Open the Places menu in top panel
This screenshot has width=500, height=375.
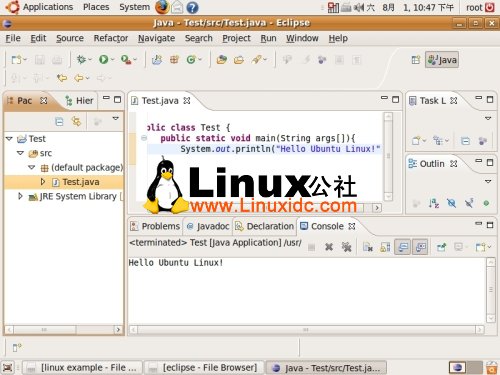[x=96, y=7]
